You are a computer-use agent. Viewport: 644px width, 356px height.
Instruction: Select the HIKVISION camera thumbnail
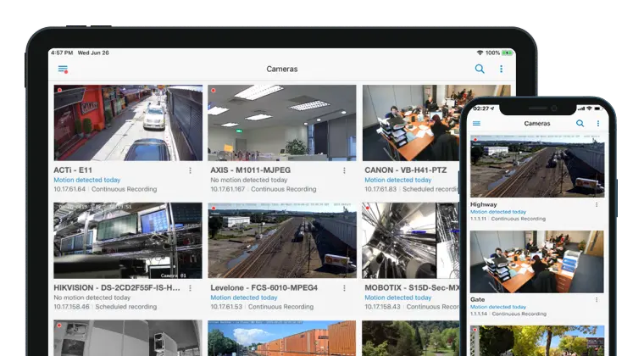click(x=128, y=241)
